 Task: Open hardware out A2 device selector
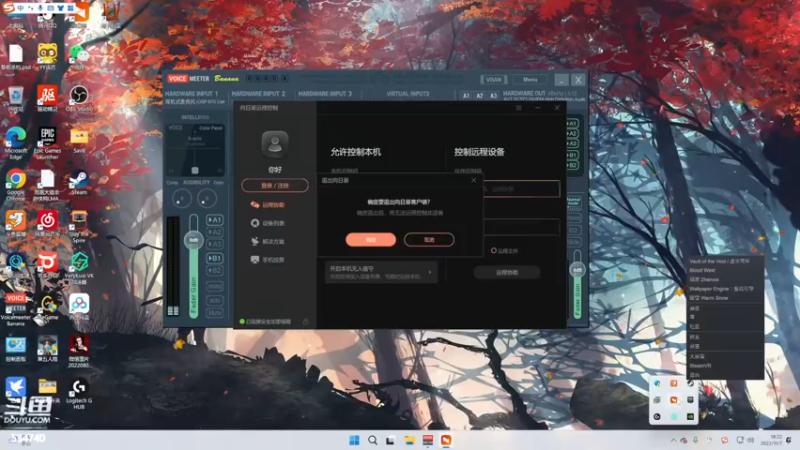(480, 96)
